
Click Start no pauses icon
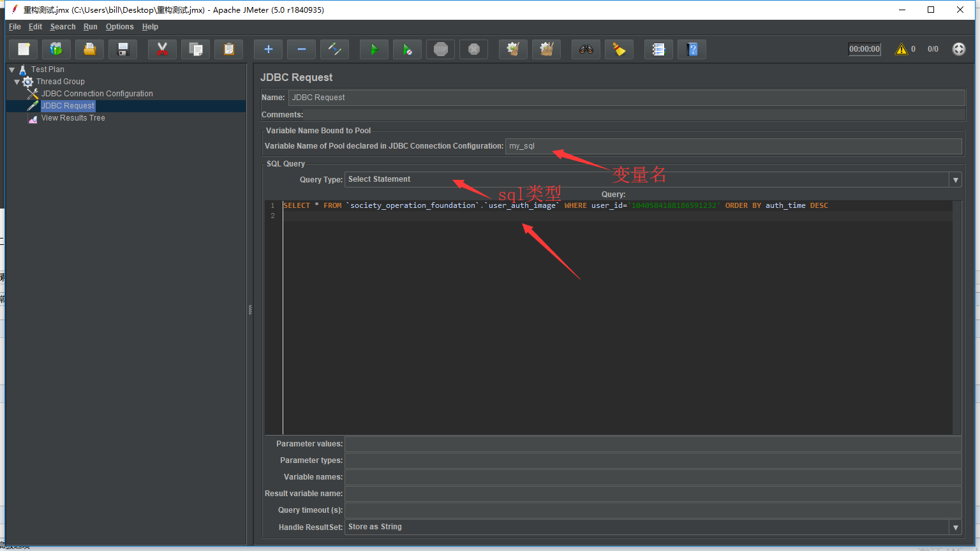tap(408, 49)
